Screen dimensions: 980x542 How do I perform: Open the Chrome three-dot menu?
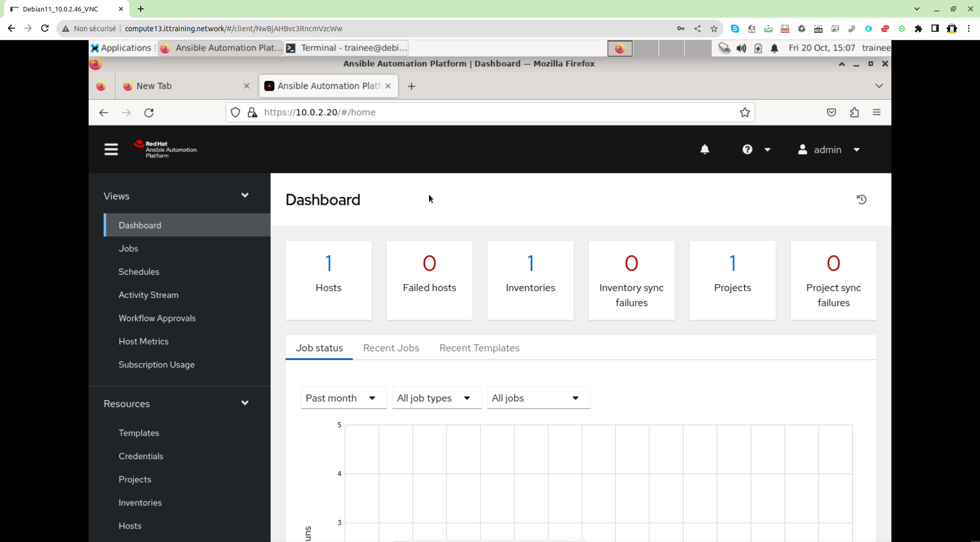[x=969, y=29]
